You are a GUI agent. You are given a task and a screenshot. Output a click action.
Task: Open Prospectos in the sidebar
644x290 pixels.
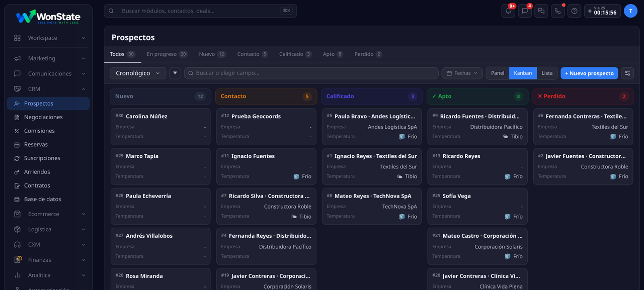point(48,104)
